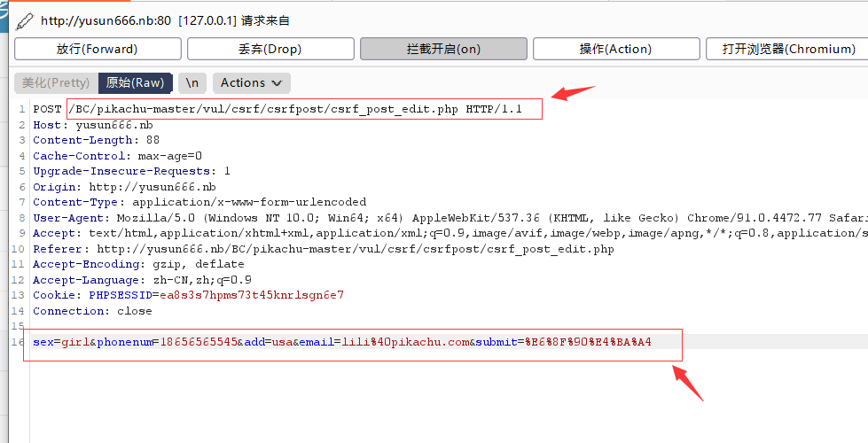Click the phonenum value 18656565545
868x443 pixels.
coord(199,342)
